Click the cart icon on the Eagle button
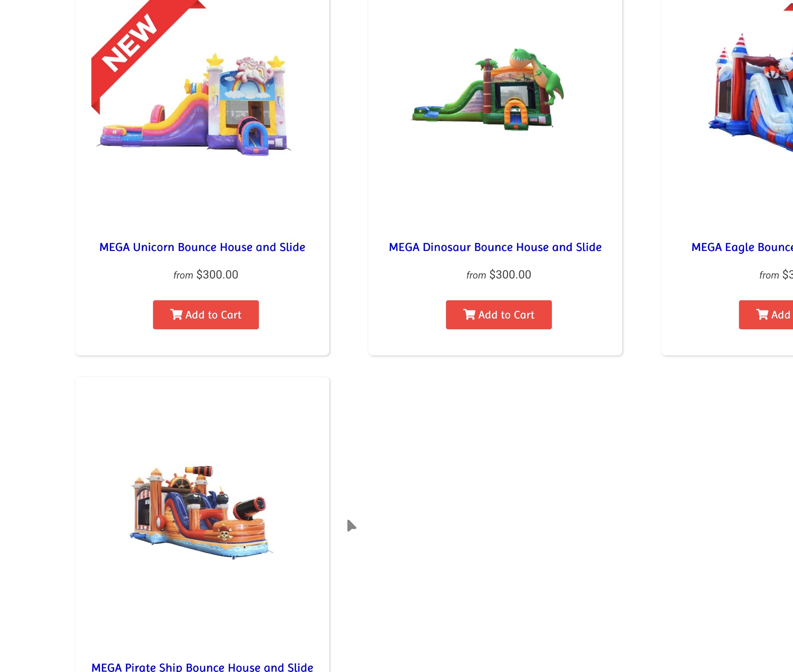Image resolution: width=793 pixels, height=672 pixels. coord(762,314)
